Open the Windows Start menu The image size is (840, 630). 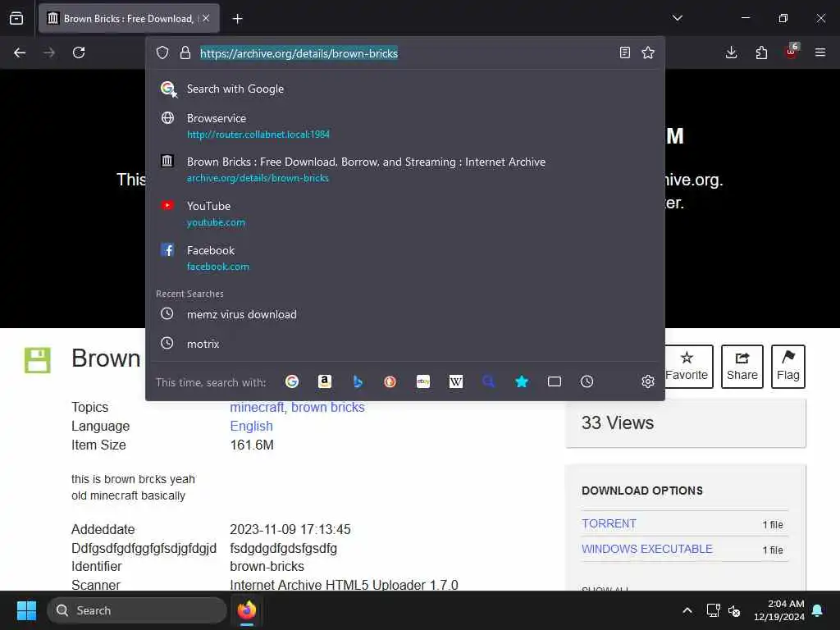click(x=26, y=610)
